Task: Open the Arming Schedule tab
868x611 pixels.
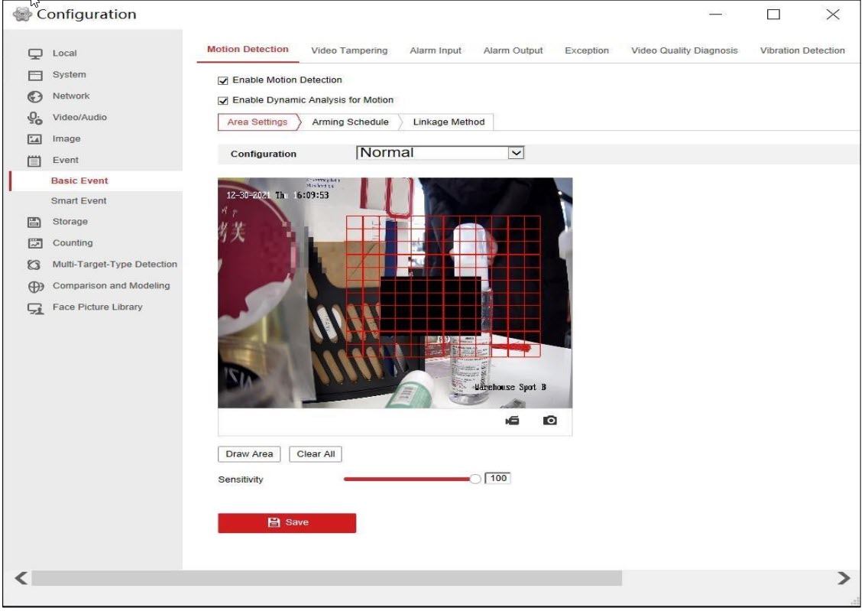Action: tap(350, 122)
